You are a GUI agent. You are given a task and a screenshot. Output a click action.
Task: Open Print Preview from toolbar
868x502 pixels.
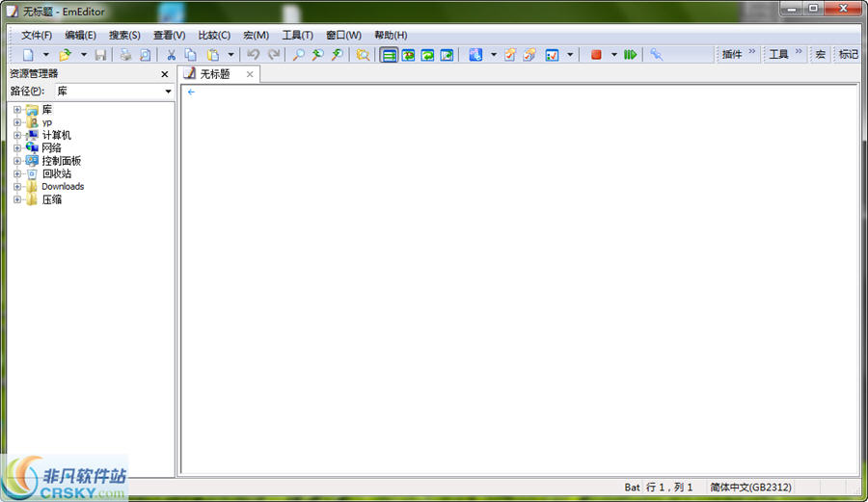click(145, 55)
